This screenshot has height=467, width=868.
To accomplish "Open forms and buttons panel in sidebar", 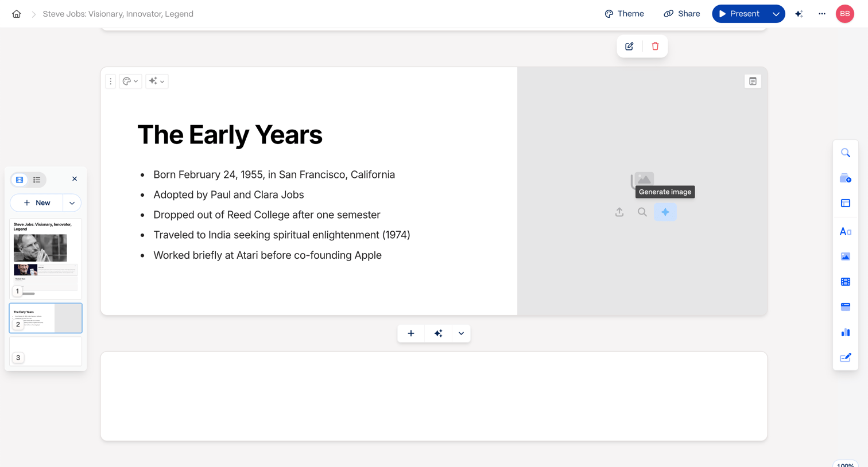I will point(846,357).
